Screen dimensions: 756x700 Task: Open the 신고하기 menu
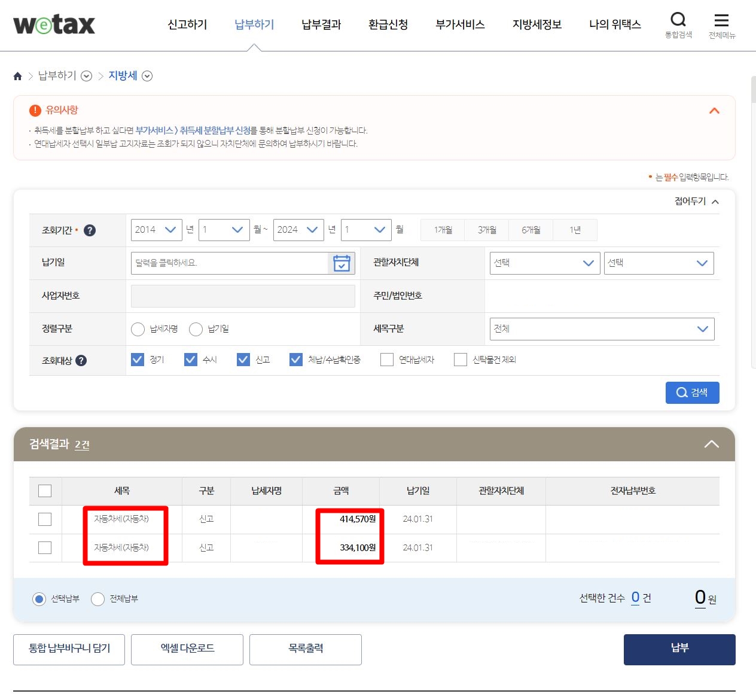tap(187, 25)
